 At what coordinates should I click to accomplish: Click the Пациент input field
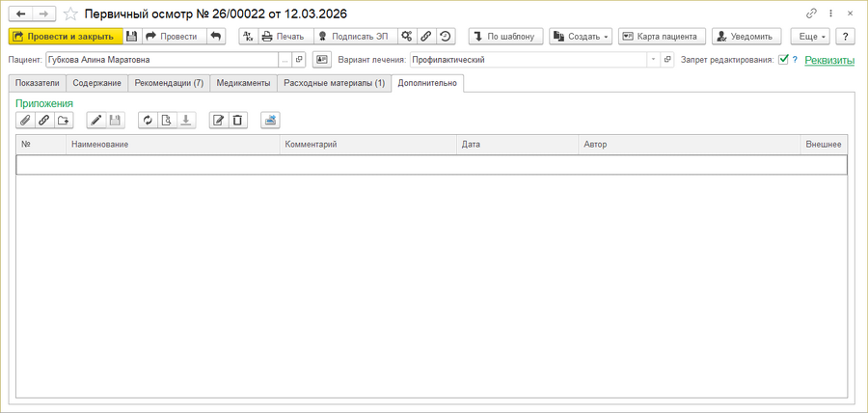(x=162, y=60)
